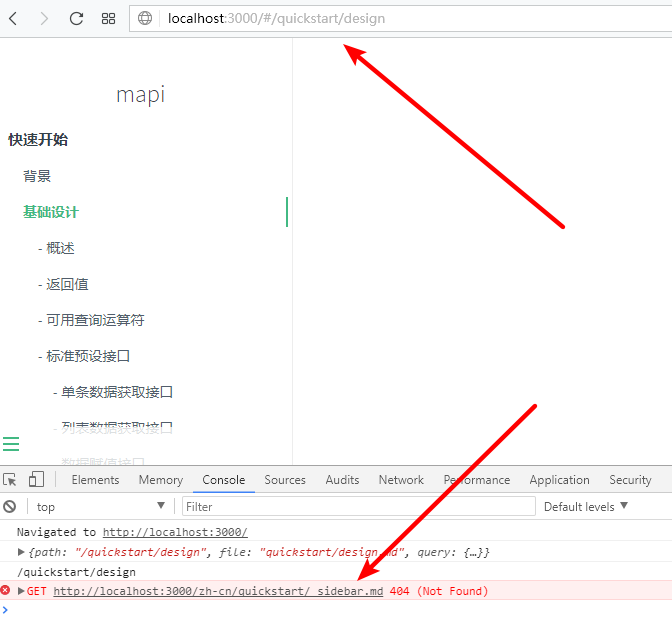This screenshot has height=626, width=672.
Task: Click the globe site info icon
Action: (145, 18)
